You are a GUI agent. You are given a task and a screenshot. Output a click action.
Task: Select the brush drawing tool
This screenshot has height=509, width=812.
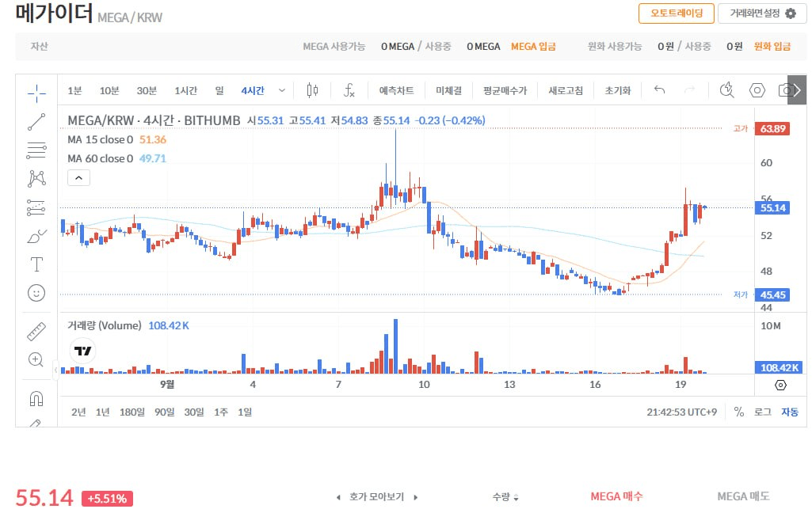coord(36,236)
